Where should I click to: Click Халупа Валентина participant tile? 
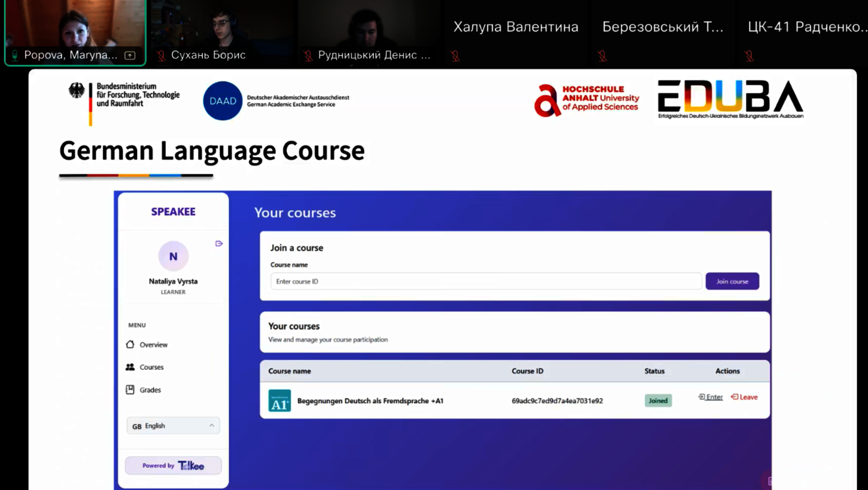(516, 32)
